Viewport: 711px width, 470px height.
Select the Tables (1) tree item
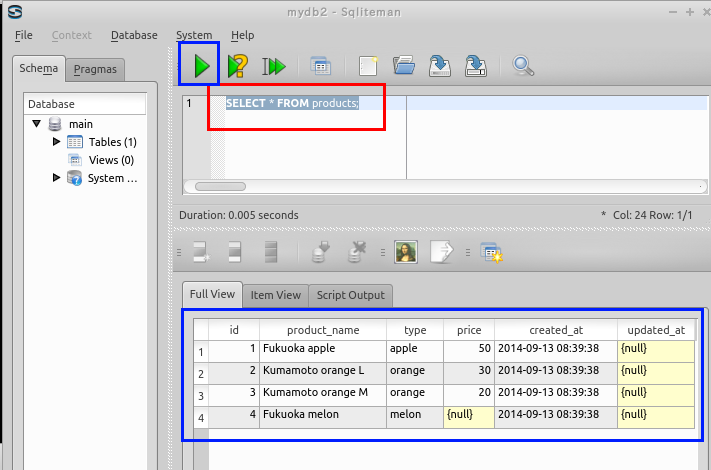(112, 142)
